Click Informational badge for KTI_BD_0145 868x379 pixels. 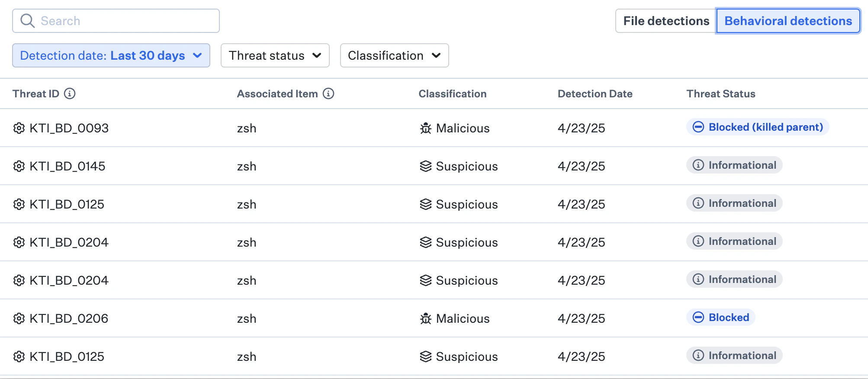[x=734, y=165]
